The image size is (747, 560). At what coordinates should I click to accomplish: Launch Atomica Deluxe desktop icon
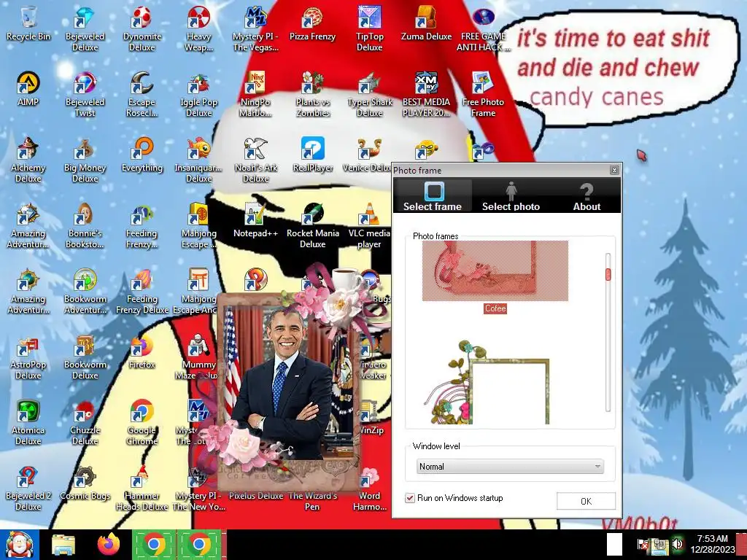coord(28,423)
